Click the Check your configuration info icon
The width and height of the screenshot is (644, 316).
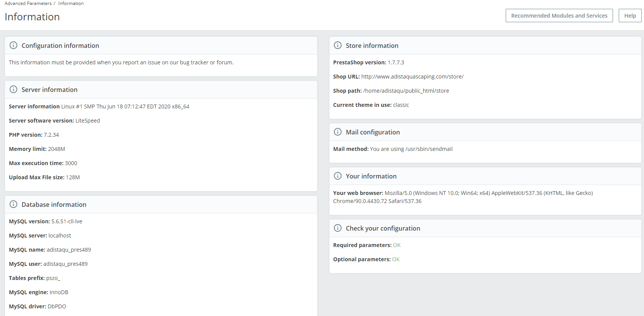pyautogui.click(x=338, y=228)
